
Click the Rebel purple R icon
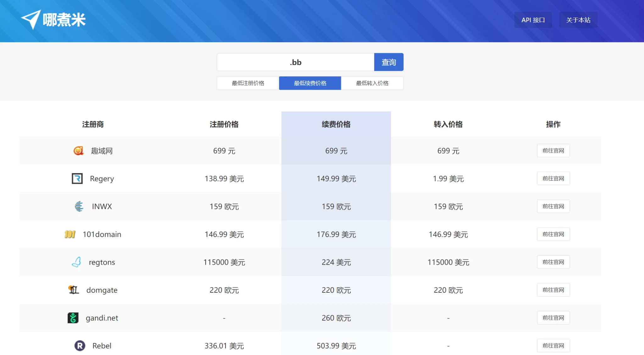coord(80,346)
